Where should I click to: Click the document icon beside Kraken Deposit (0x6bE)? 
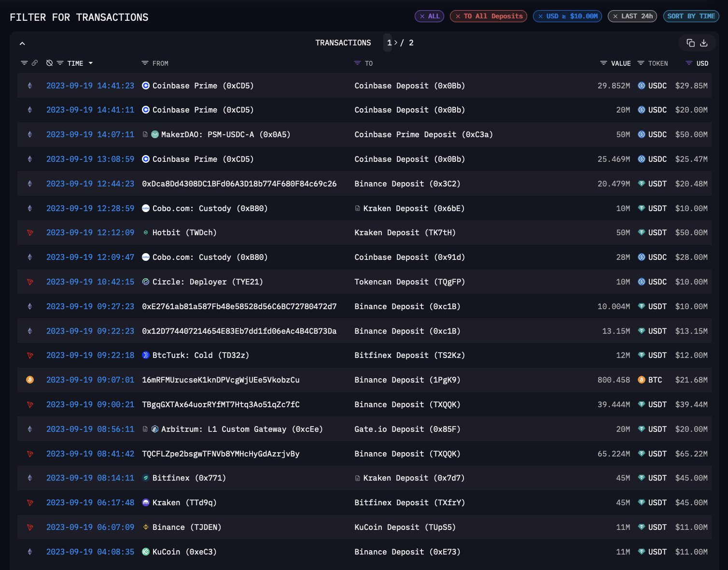[x=357, y=208]
